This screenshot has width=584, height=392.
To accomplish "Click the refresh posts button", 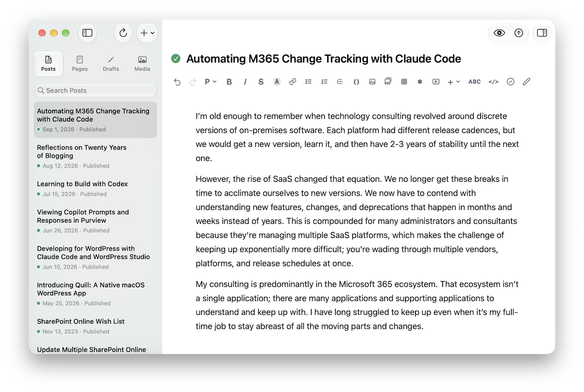I will pyautogui.click(x=123, y=33).
